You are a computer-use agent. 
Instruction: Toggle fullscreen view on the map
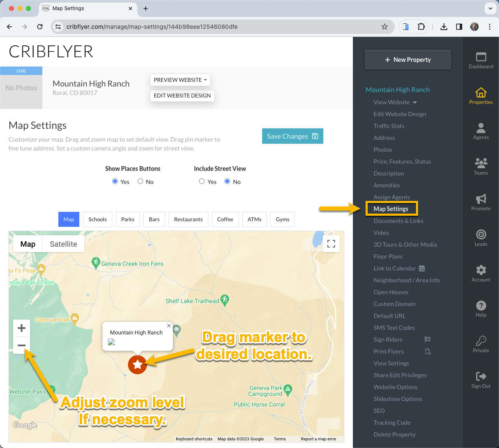[x=331, y=244]
